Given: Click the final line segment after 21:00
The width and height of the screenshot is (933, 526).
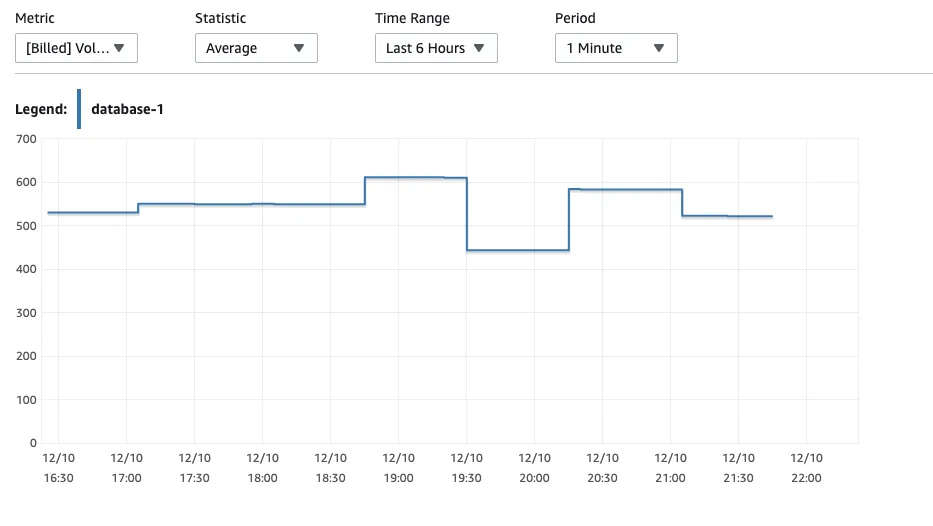Looking at the screenshot, I should 727,216.
